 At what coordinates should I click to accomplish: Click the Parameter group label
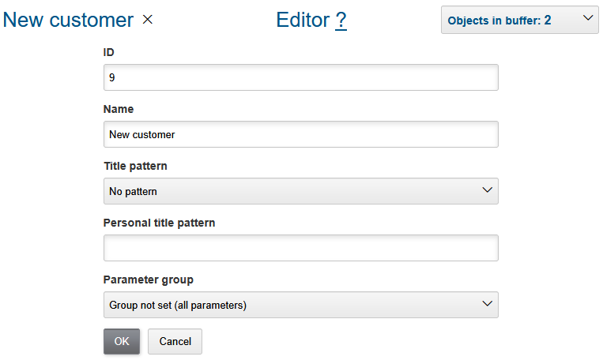click(148, 280)
